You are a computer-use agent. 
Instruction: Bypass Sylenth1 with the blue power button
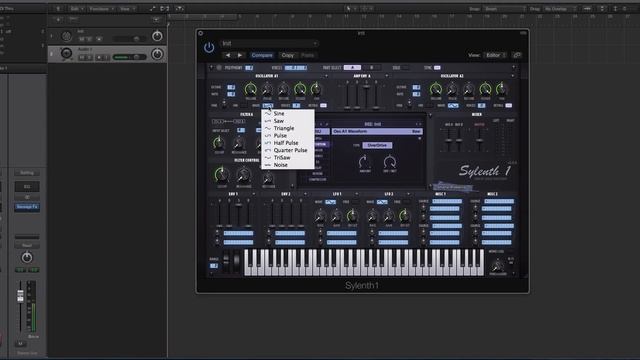[x=209, y=47]
